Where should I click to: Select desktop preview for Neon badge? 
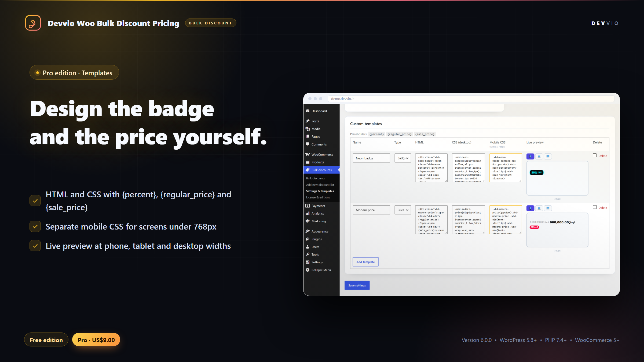(548, 156)
